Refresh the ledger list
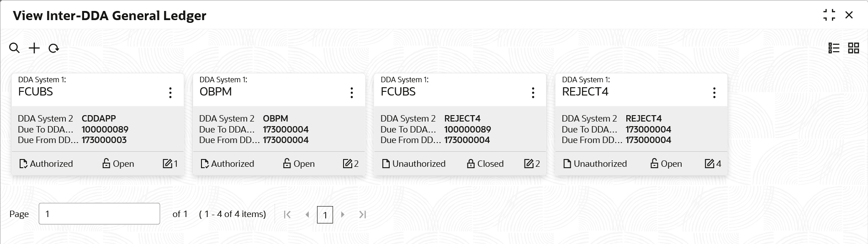Viewport: 868px width, 244px height. pyautogui.click(x=54, y=48)
